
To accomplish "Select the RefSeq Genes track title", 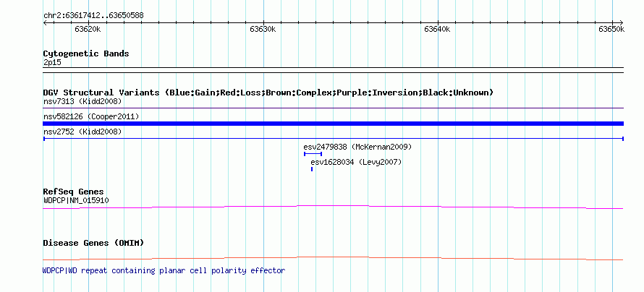I will click(74, 192).
